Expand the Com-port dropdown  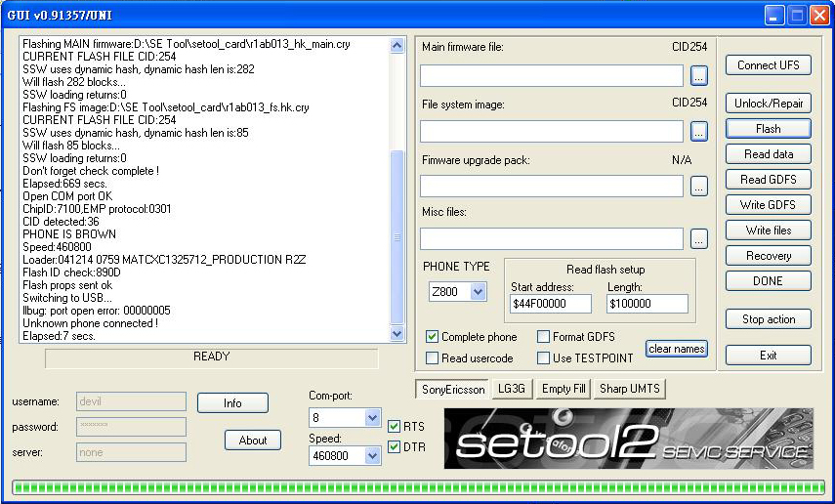point(371,418)
